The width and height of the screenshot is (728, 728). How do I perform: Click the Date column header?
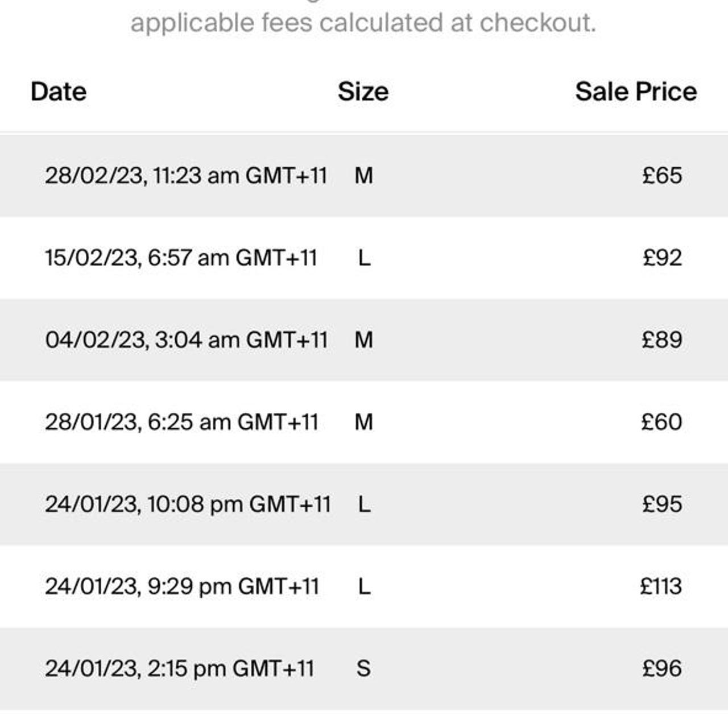pos(59,92)
